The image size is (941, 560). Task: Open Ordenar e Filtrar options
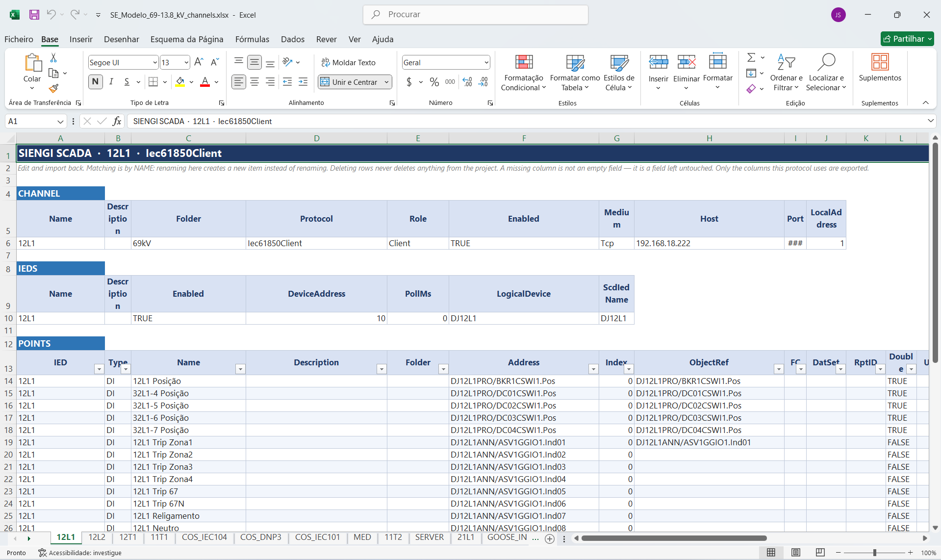click(786, 73)
